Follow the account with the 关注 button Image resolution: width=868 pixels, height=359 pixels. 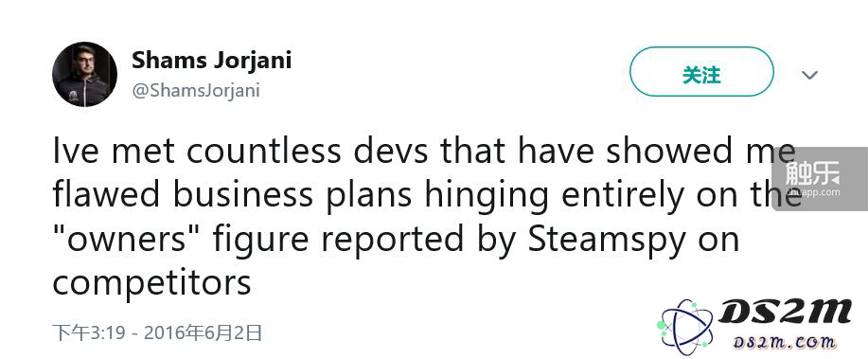[700, 72]
